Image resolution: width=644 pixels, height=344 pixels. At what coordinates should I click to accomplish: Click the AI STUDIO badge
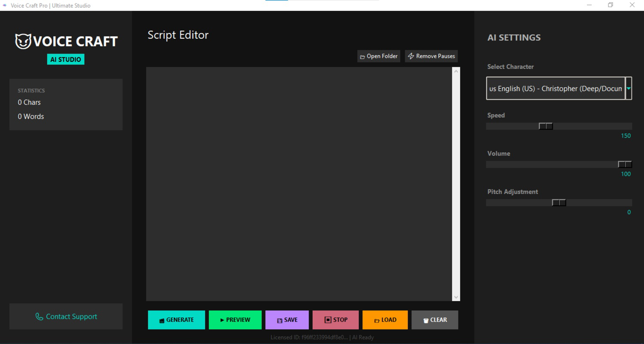[x=66, y=59]
